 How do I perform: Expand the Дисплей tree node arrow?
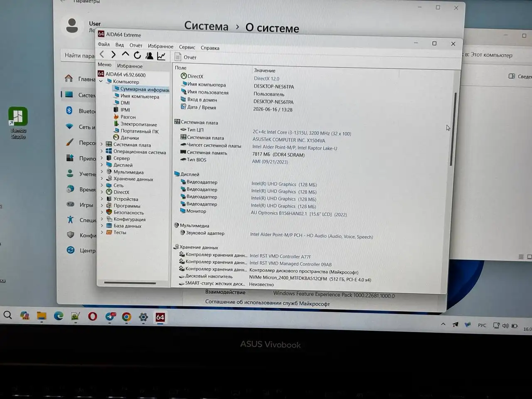coord(101,165)
